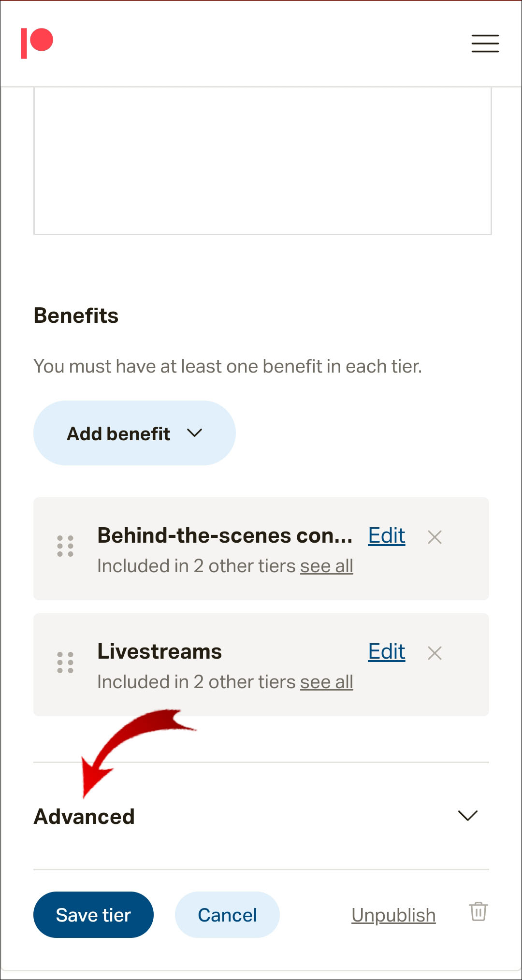Image resolution: width=522 pixels, height=980 pixels.
Task: Click the trash icon to delete tier
Action: [478, 912]
